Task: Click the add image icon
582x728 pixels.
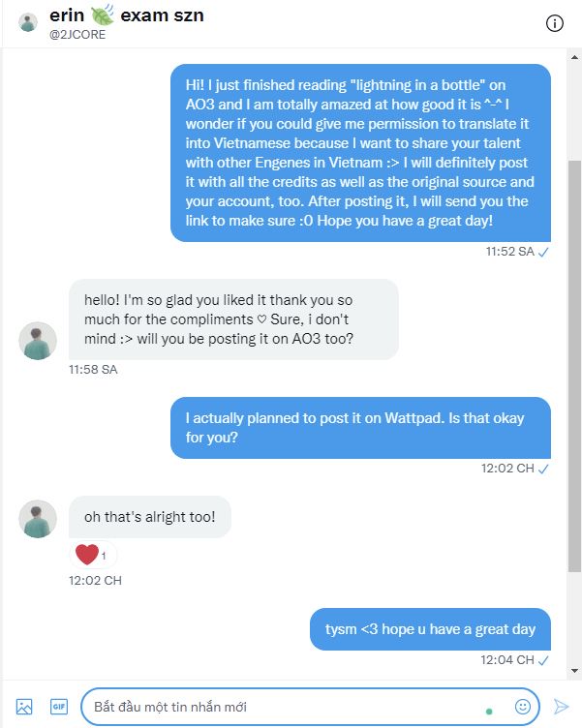Action: point(24,707)
